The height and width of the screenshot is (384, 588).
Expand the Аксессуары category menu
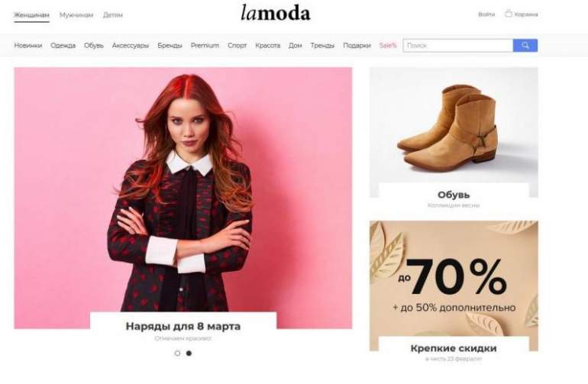coord(131,45)
